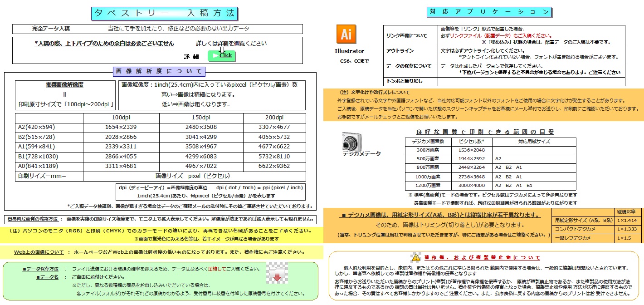Viewport: 644px width, 305px height.
Task: Select the タペストリー 入稿方法 title banner
Action: (x=165, y=14)
